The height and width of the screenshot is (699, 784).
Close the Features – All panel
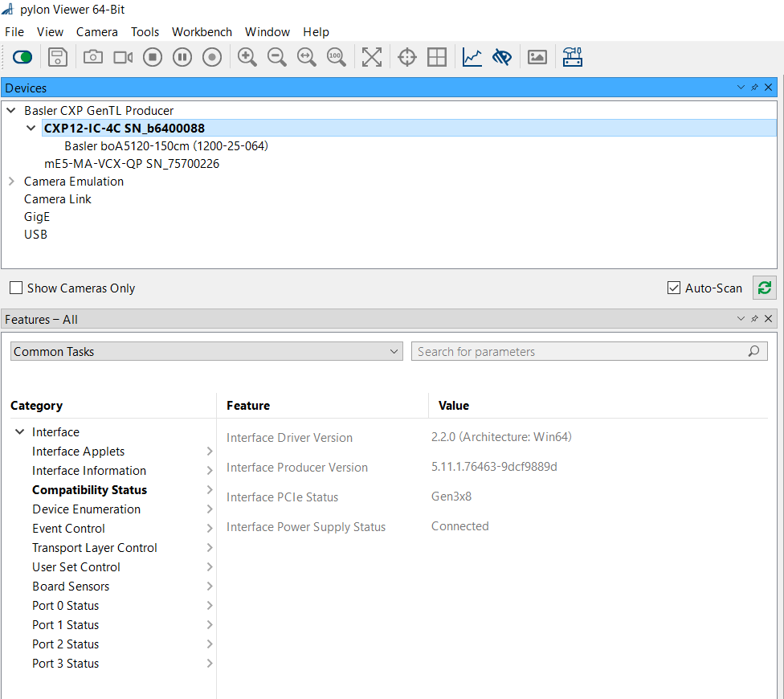[769, 319]
